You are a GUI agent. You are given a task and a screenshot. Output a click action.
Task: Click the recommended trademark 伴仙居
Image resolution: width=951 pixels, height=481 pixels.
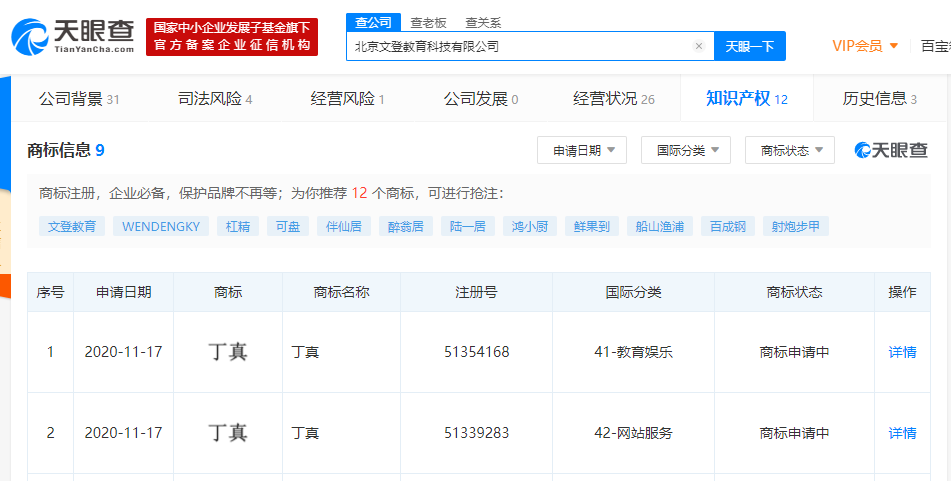tap(344, 226)
